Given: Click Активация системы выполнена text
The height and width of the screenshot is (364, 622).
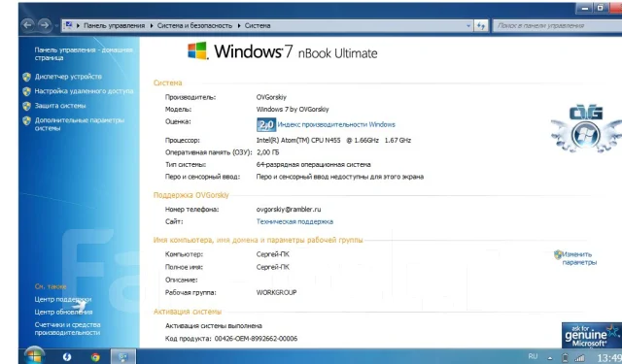Looking at the screenshot, I should (x=214, y=326).
